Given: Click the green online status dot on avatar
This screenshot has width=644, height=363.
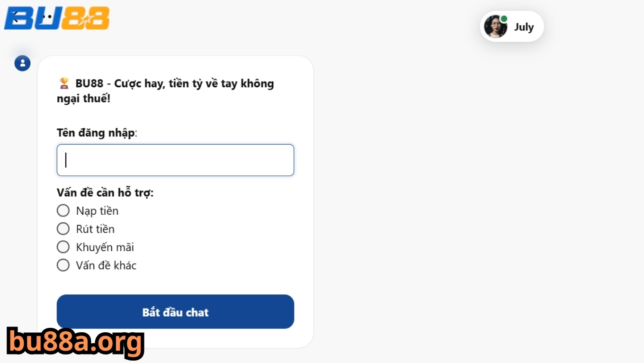Looking at the screenshot, I should (503, 19).
